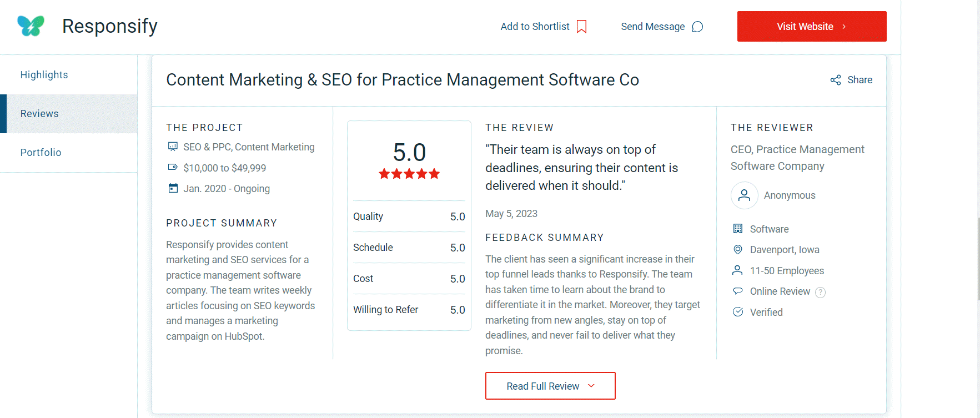
Task: Click Send Message link
Action: pyautogui.click(x=662, y=27)
